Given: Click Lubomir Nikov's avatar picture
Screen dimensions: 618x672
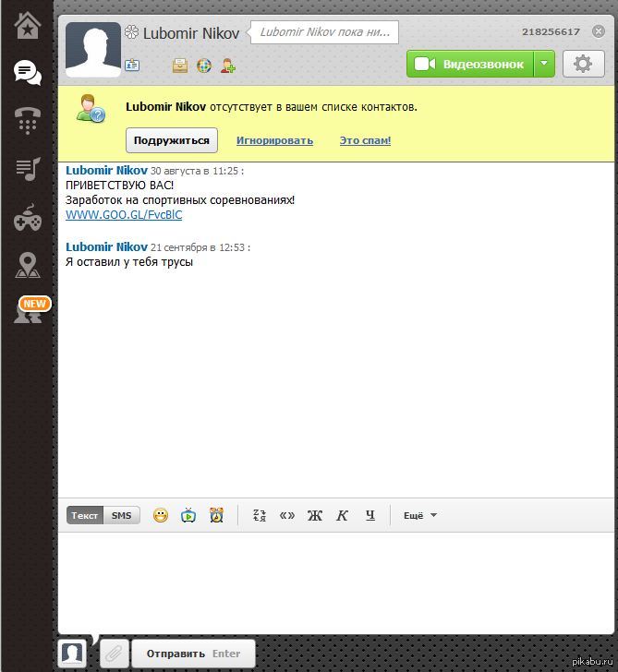Looking at the screenshot, I should (93, 49).
